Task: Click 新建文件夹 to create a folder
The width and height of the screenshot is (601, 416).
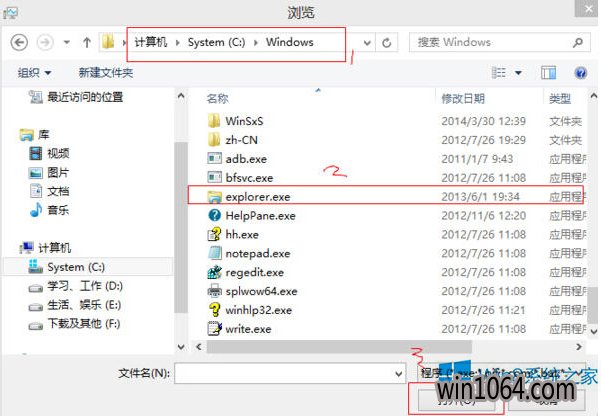Action: pyautogui.click(x=106, y=72)
